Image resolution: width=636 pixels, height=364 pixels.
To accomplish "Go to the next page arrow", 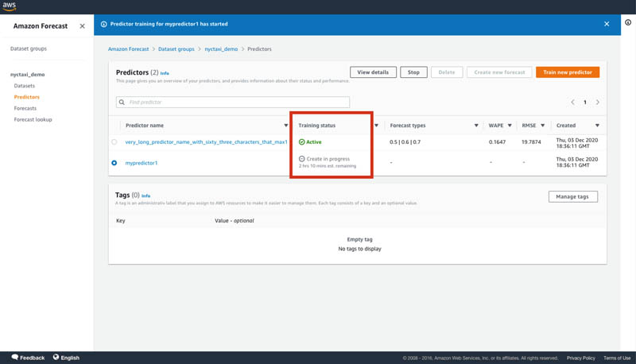I will pos(598,103).
